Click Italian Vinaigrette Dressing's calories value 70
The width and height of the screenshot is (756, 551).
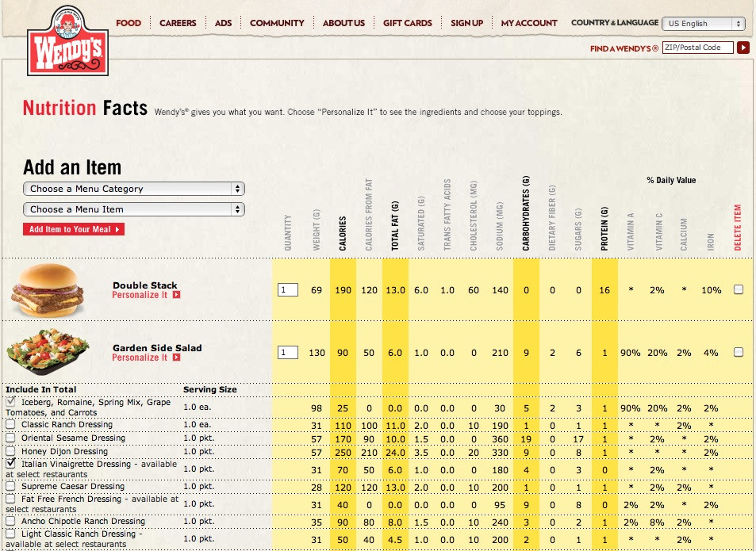pos(343,469)
